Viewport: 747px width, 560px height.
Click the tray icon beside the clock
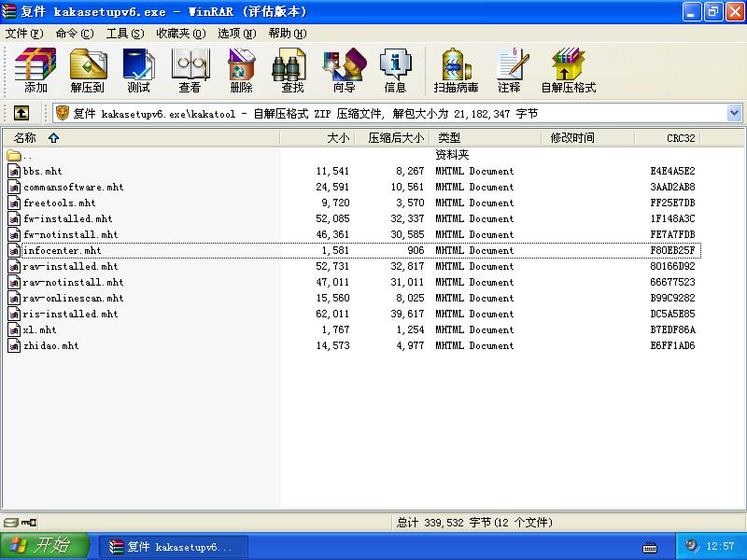[x=692, y=546]
